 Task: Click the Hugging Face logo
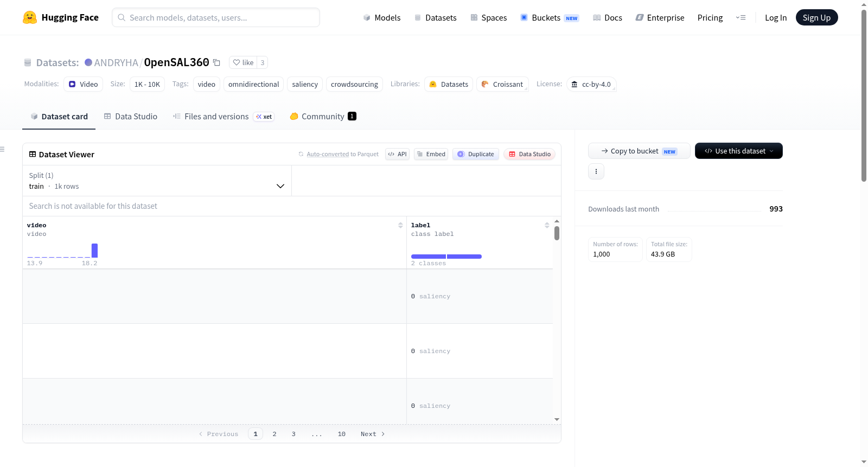pos(61,17)
